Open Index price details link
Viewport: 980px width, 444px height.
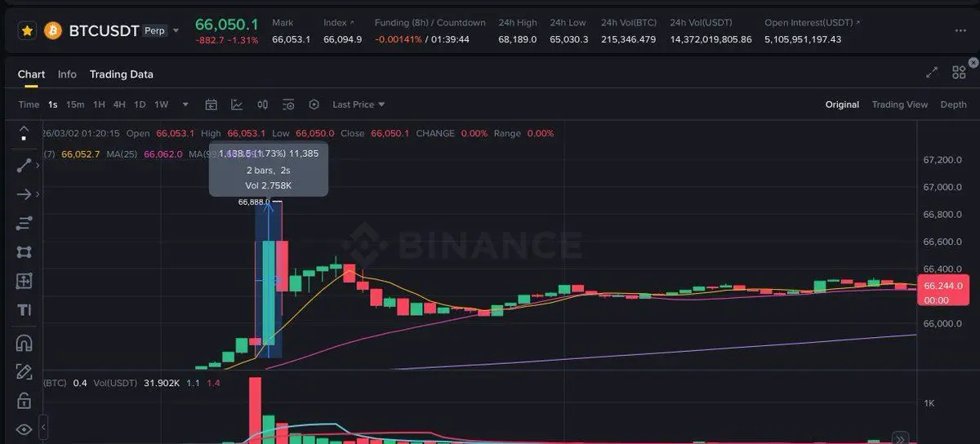339,23
